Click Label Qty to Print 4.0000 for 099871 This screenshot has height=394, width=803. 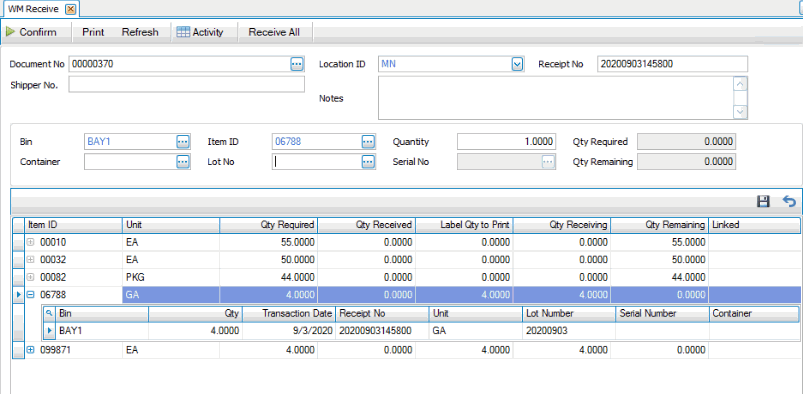[x=464, y=350]
